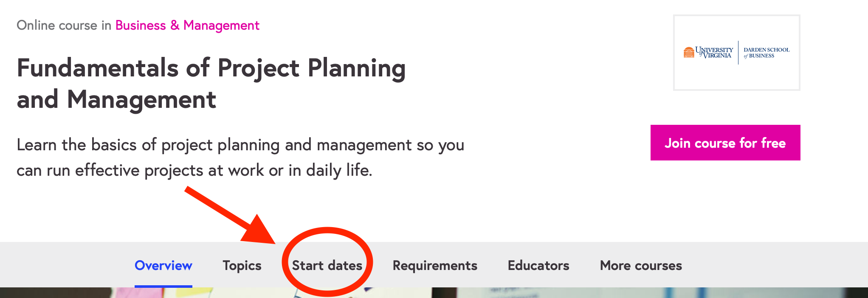This screenshot has width=868, height=298.
Task: Click the Darden School of Business wordmark
Action: click(x=767, y=53)
